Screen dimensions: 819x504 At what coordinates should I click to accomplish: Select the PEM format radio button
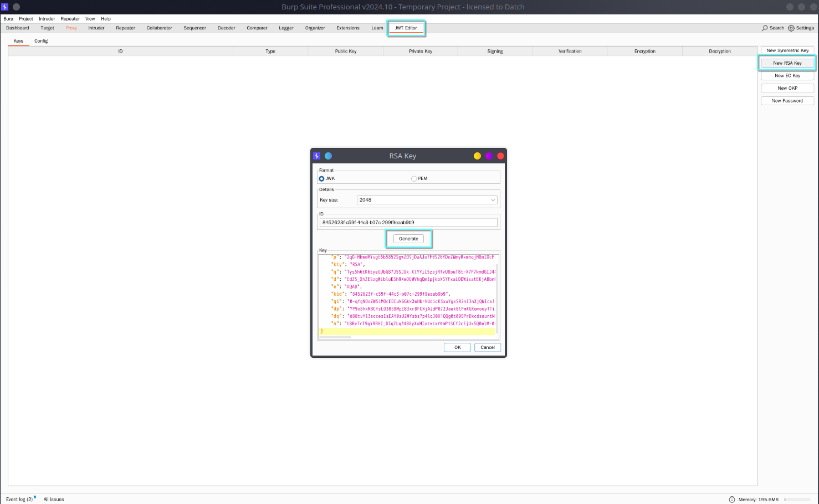tap(414, 178)
